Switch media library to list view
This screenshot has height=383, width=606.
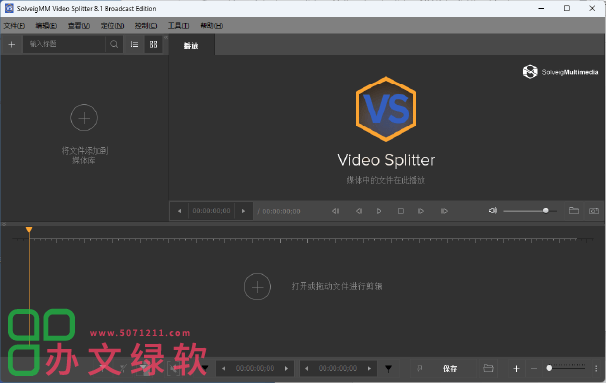coord(134,44)
